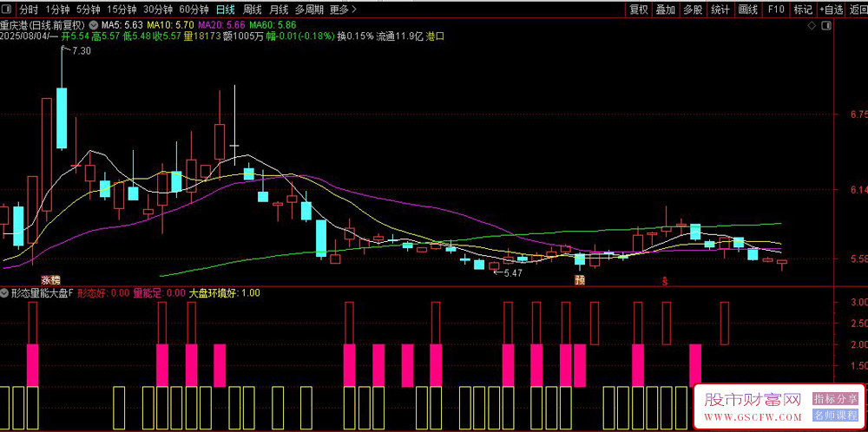Switch to 5分钟 period
This screenshot has height=432, width=868.
tap(88, 10)
